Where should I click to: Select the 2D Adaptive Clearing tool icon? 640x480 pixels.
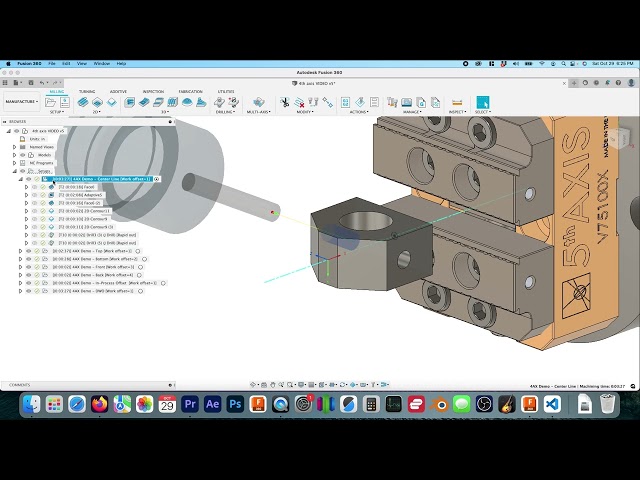83,102
